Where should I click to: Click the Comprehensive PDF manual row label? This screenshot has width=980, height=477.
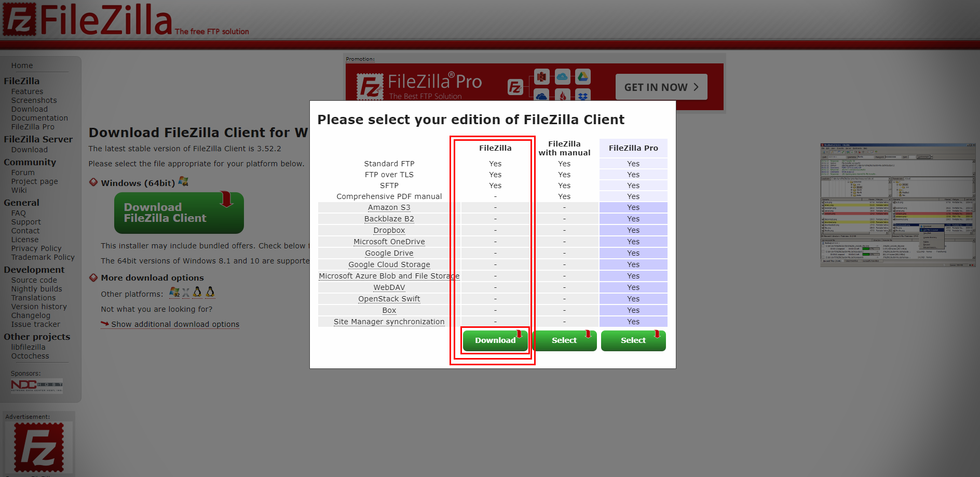point(389,196)
